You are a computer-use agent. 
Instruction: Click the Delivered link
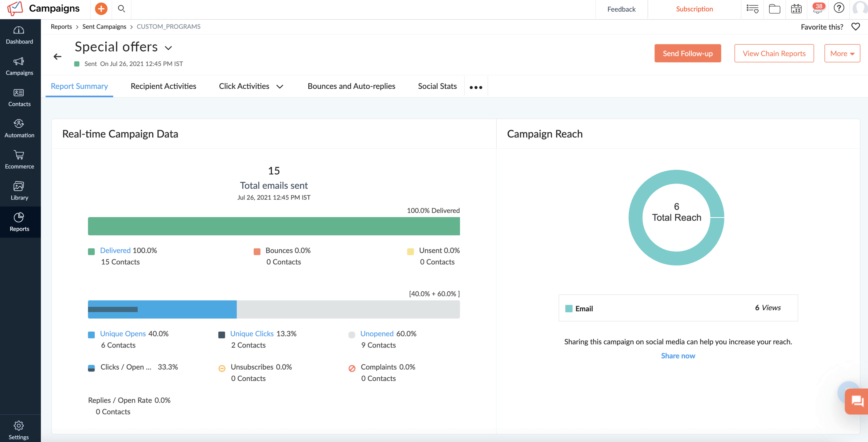[x=115, y=250]
